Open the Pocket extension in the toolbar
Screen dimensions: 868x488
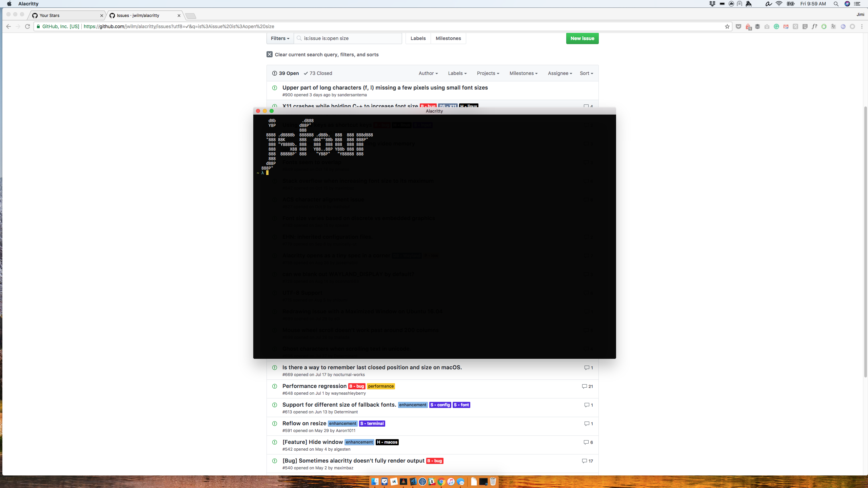coord(738,26)
